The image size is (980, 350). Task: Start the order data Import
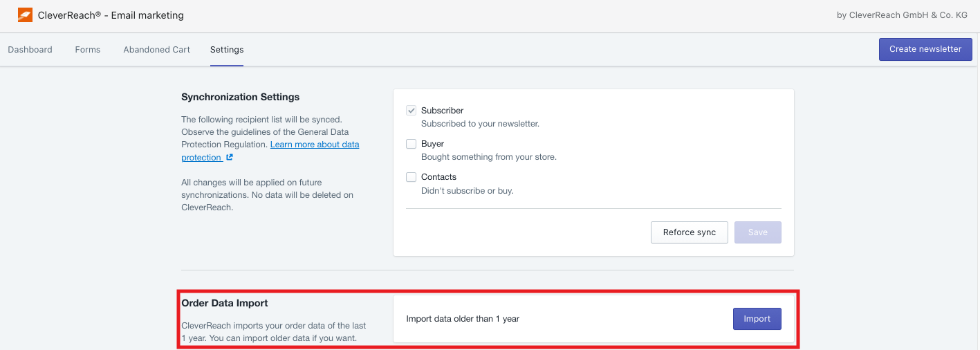(x=757, y=319)
